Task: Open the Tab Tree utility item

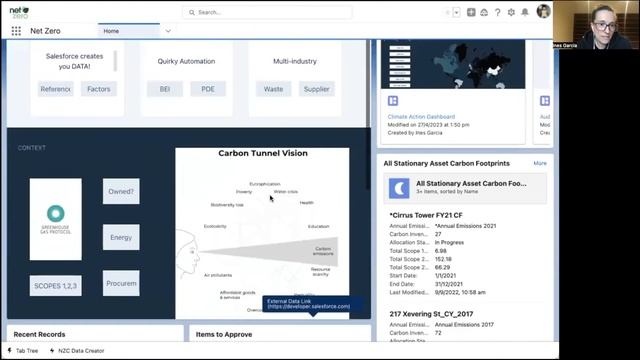Action: [23, 351]
